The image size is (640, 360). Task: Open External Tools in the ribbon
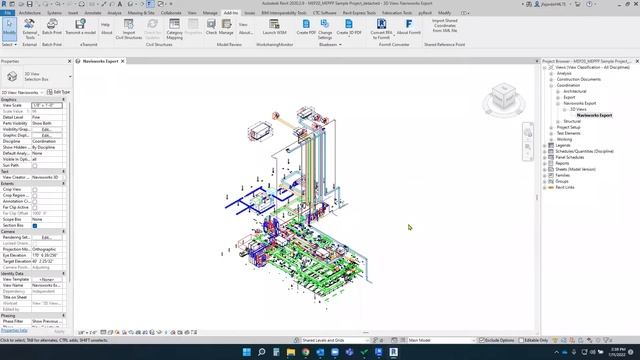tap(29, 29)
